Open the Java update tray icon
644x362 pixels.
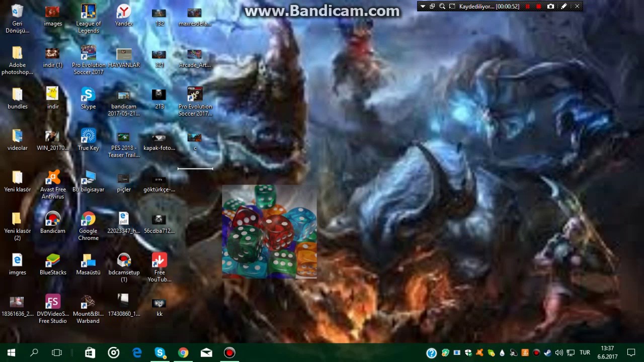(525, 353)
